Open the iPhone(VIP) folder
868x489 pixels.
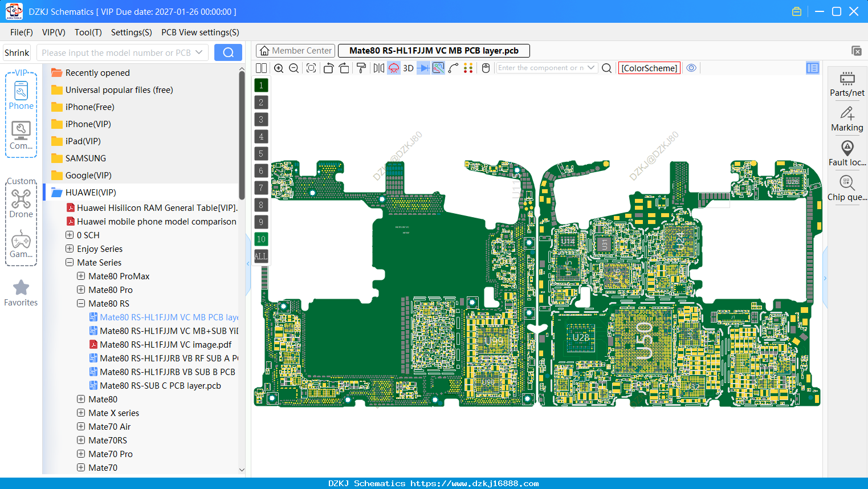(81, 124)
